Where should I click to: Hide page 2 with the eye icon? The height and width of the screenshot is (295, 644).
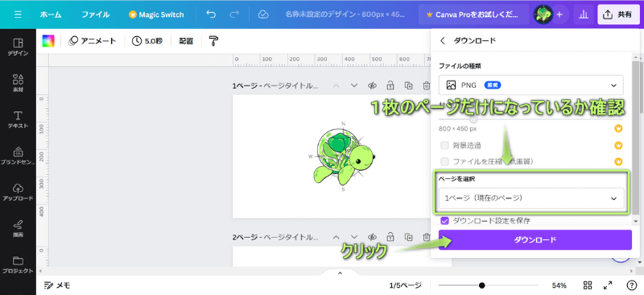pos(372,237)
